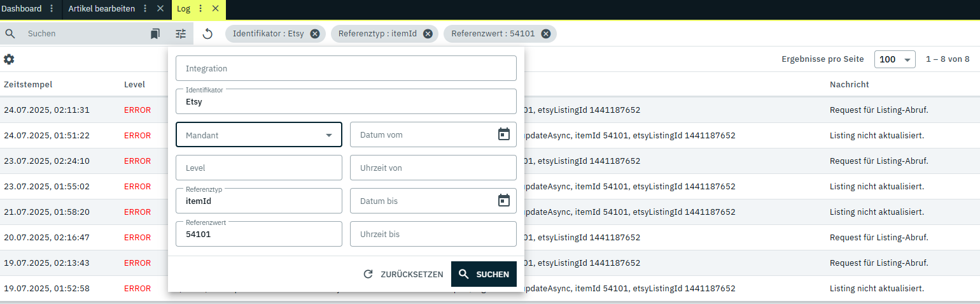The image size is (980, 304).
Task: Click the Zurücksetzen button
Action: [x=403, y=274]
